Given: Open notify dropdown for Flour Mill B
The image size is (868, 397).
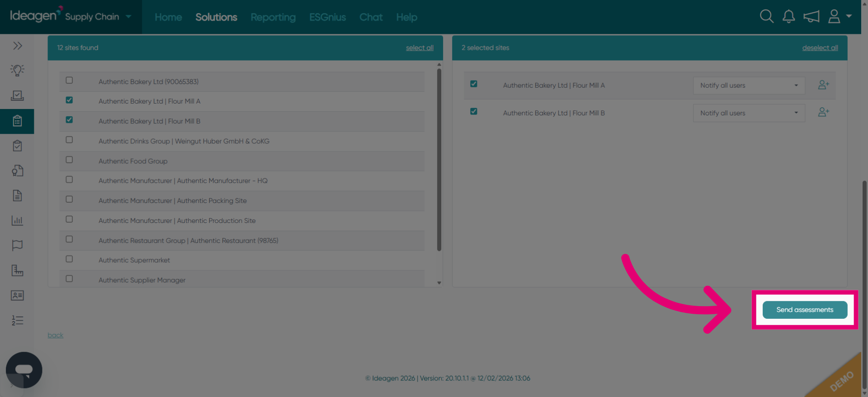Looking at the screenshot, I should 749,113.
